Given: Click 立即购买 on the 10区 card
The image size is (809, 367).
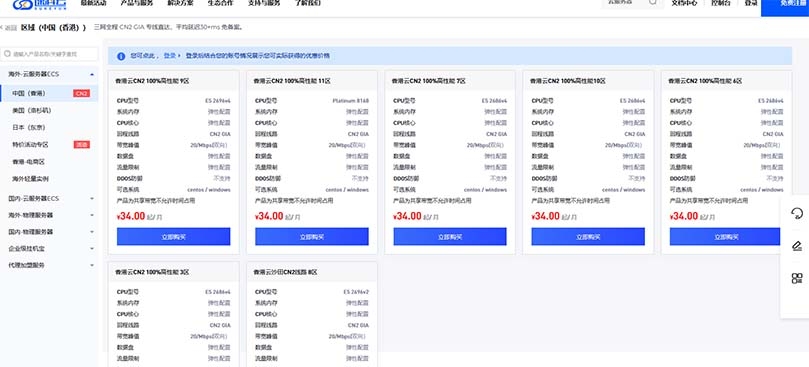Looking at the screenshot, I should tap(588, 237).
